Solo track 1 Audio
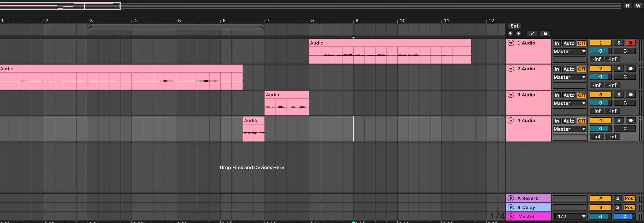 [x=619, y=43]
